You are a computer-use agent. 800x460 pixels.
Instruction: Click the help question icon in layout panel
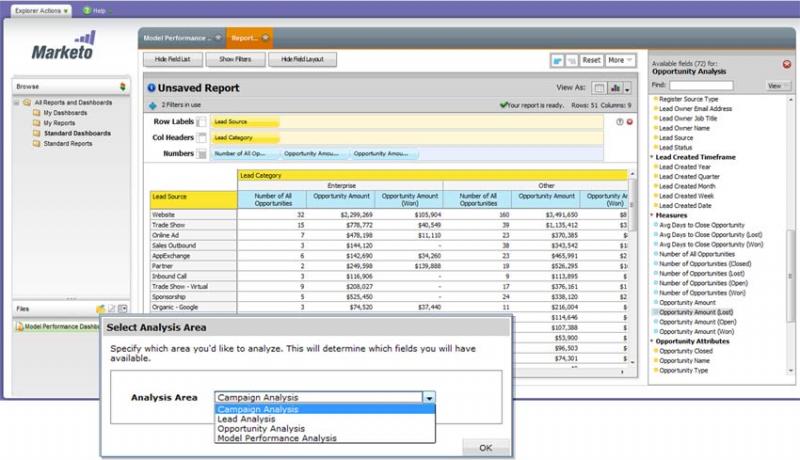click(619, 121)
